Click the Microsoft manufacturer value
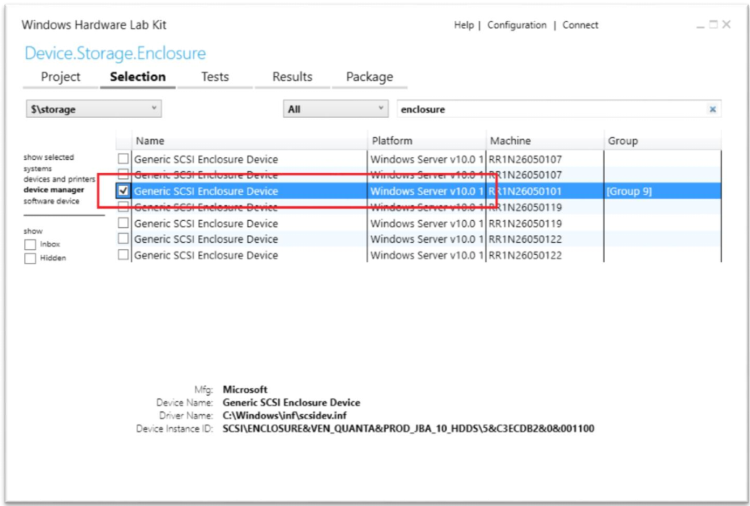 244,389
